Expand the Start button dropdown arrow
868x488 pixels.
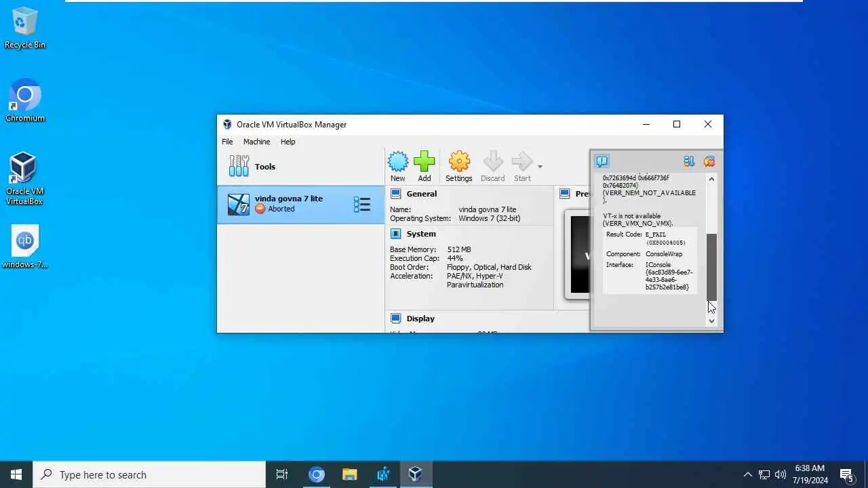coord(540,167)
